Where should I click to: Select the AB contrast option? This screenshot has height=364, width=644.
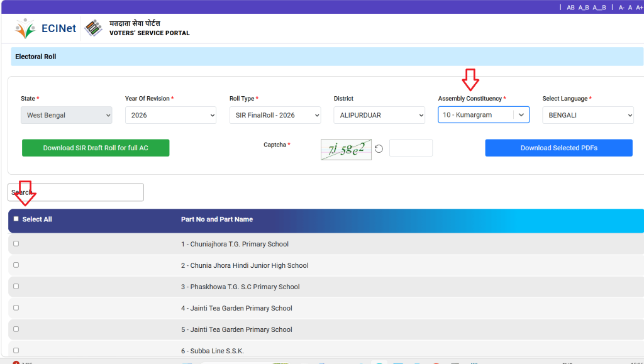571,7
